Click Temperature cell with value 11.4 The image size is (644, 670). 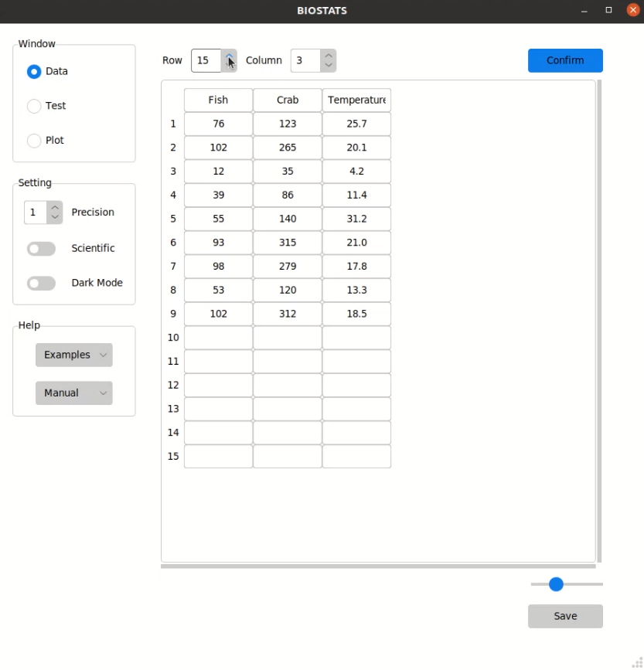point(357,196)
